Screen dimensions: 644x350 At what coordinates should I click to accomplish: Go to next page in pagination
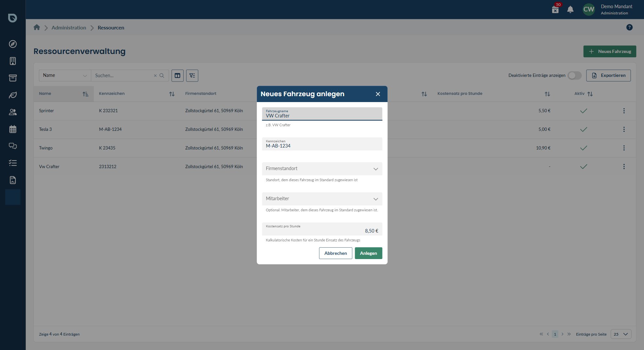click(562, 334)
